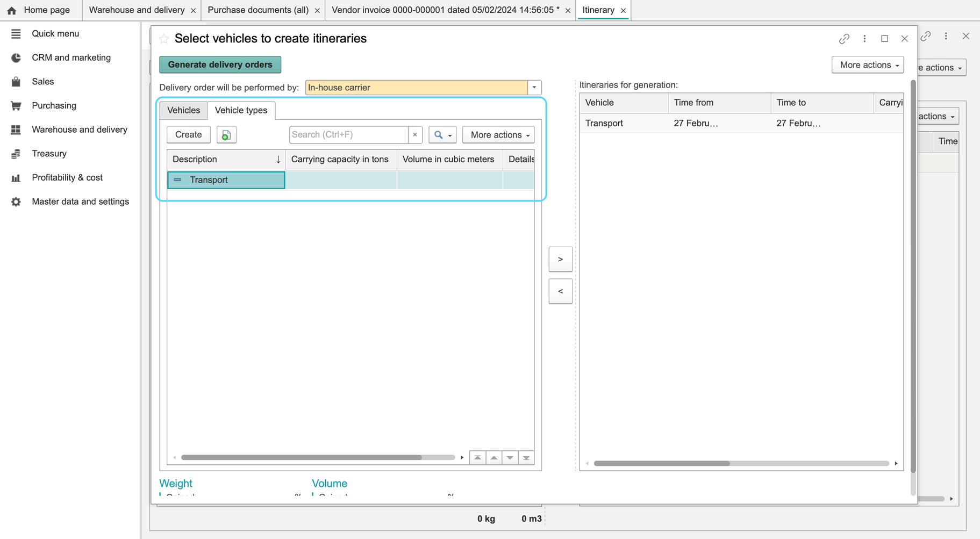This screenshot has width=980, height=539.
Task: Click the Create button
Action: 189,135
